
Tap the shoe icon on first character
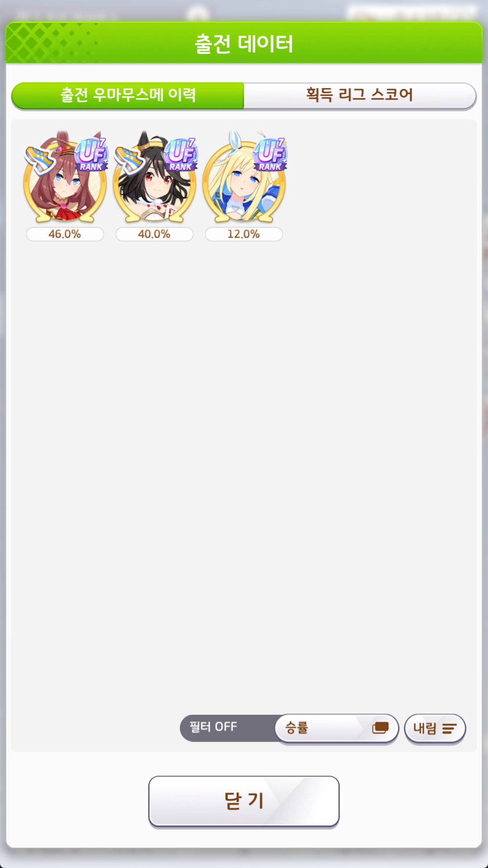tap(40, 159)
